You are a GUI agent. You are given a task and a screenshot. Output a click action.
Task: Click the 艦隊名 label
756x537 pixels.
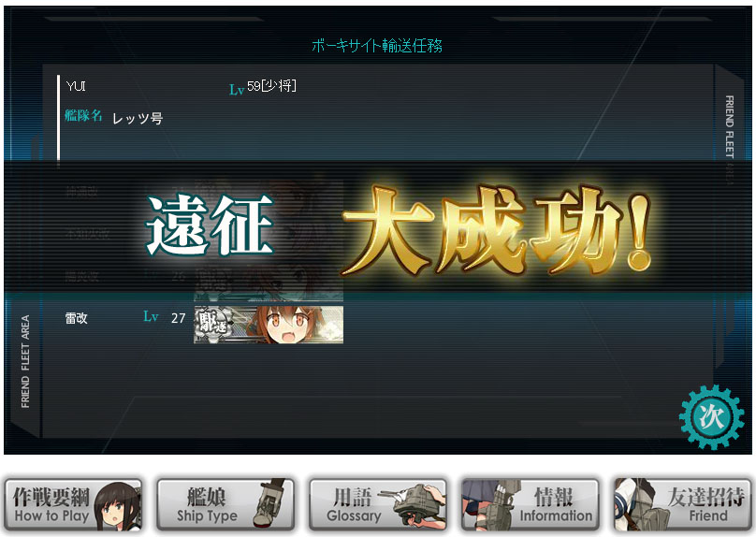83,116
